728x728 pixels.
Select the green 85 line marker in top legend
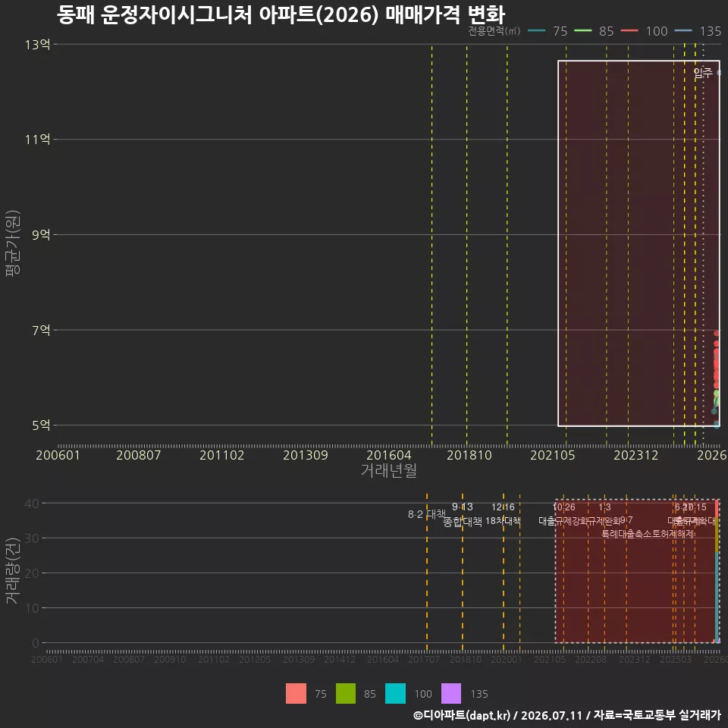click(582, 30)
